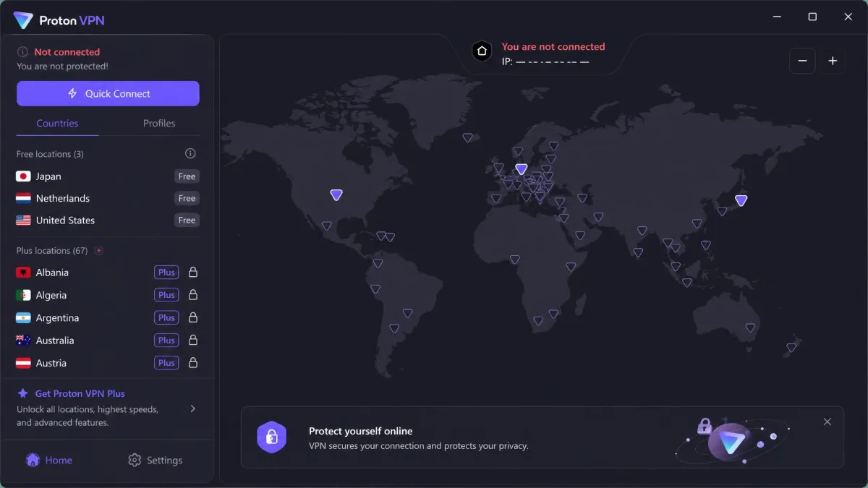The image size is (868, 488).
Task: Select Albania in the country list
Action: click(x=108, y=273)
